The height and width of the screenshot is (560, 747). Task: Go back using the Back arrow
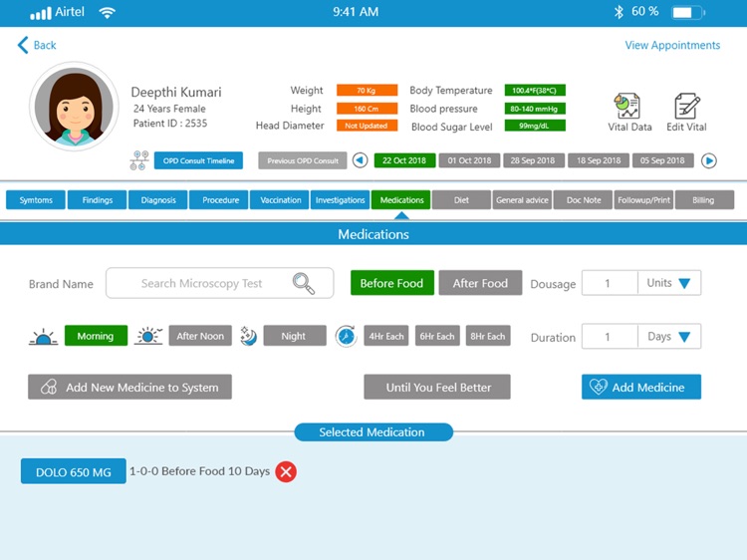[x=23, y=45]
